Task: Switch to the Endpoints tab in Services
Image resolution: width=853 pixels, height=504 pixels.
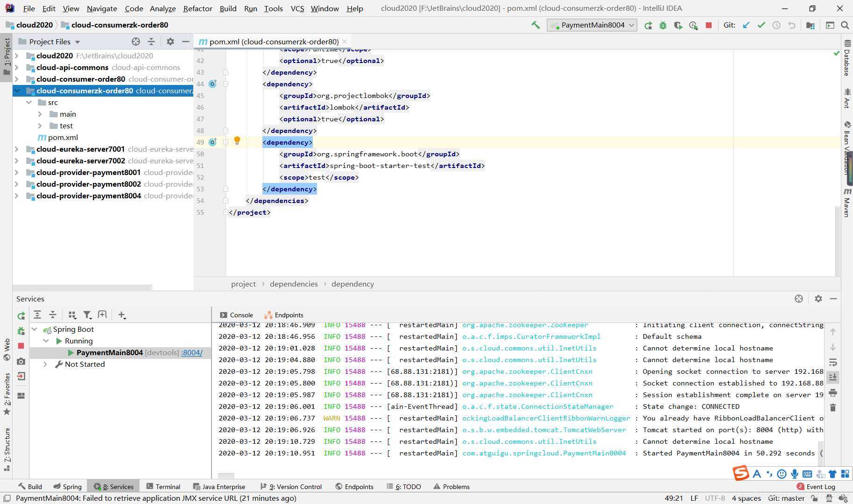Action: pyautogui.click(x=284, y=315)
